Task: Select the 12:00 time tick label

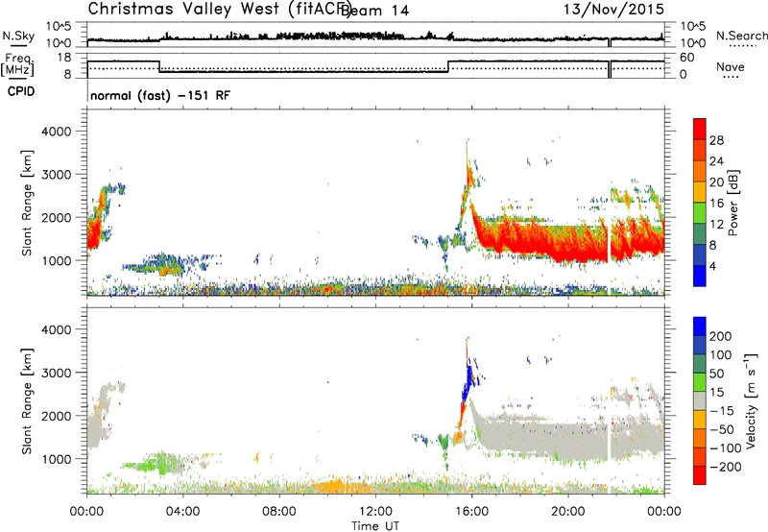Action: [x=375, y=512]
